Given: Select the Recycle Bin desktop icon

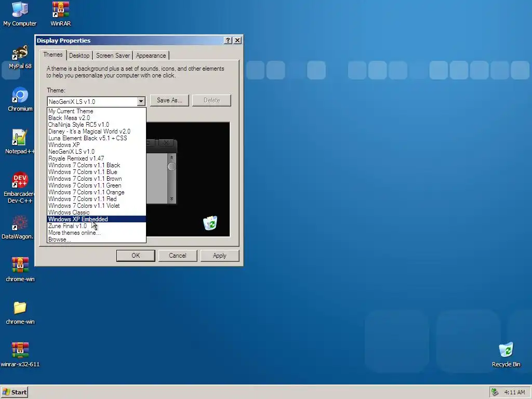Looking at the screenshot, I should tap(506, 355).
